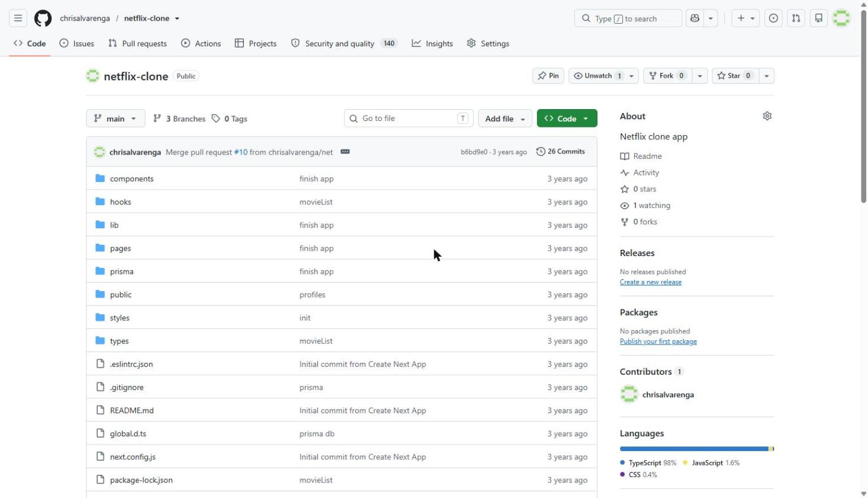Screen dimensions: 868x498
Task: Focus the Go to file search field
Action: (408, 119)
